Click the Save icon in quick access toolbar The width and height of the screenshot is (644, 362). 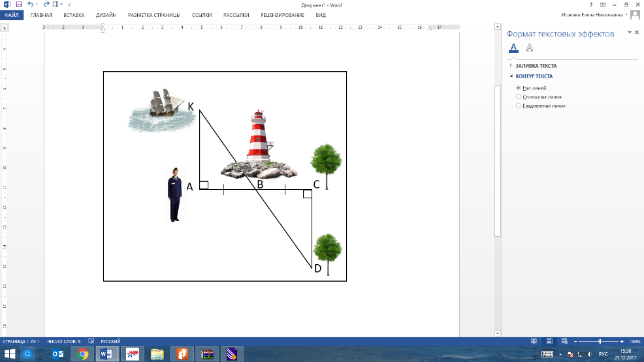[x=18, y=5]
